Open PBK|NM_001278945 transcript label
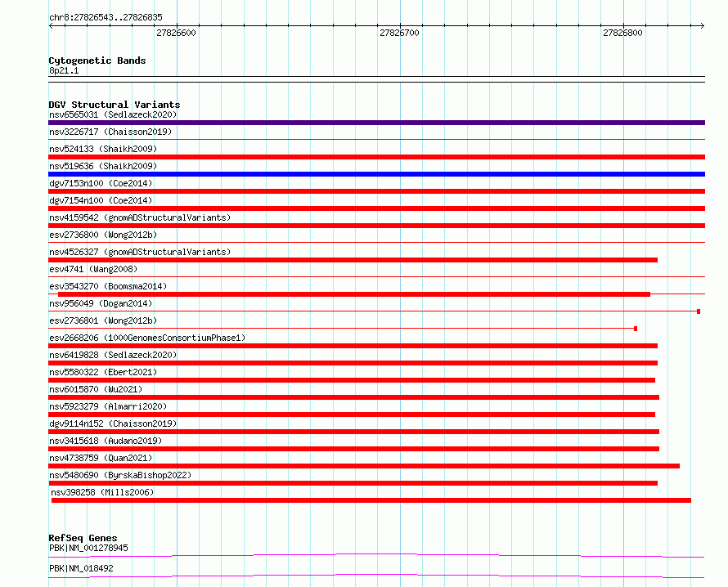Viewport: 728px width, 587px height. (88, 548)
